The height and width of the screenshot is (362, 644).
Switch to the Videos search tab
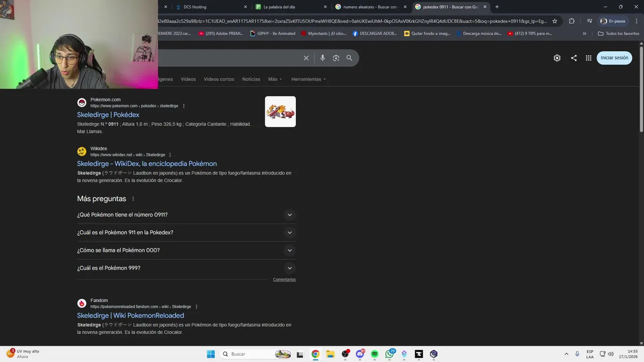(188, 79)
